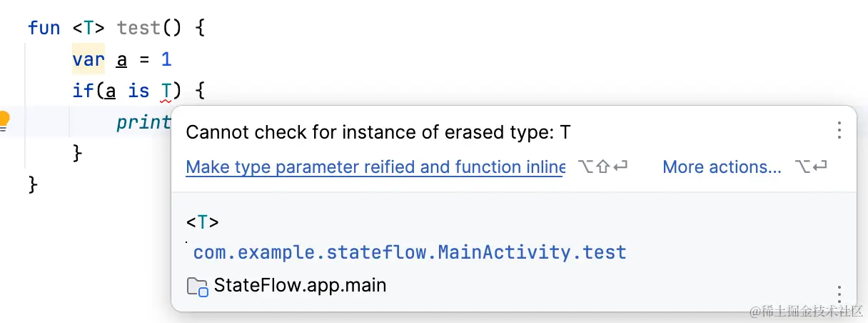868x323 pixels.
Task: Select variable "a" in the var declaration
Action: (121, 59)
